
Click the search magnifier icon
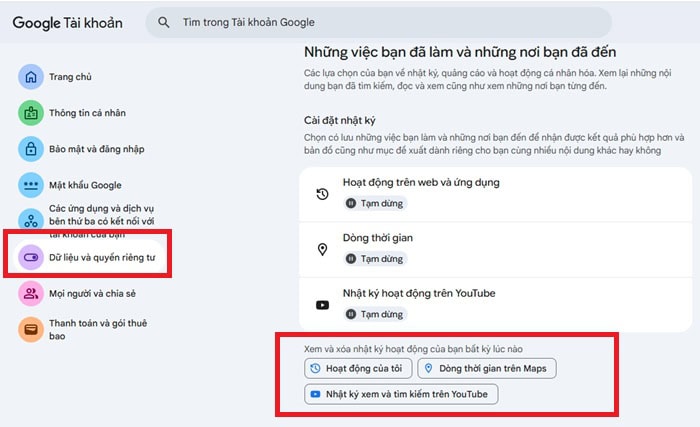pyautogui.click(x=163, y=22)
